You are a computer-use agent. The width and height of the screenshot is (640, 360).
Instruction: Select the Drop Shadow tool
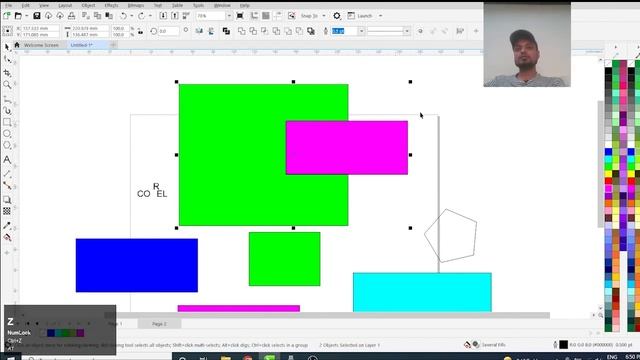[7, 200]
